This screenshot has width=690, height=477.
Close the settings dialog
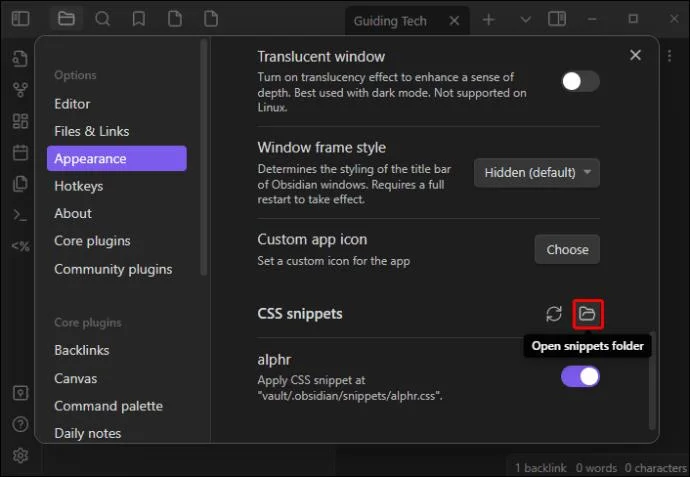click(x=635, y=55)
